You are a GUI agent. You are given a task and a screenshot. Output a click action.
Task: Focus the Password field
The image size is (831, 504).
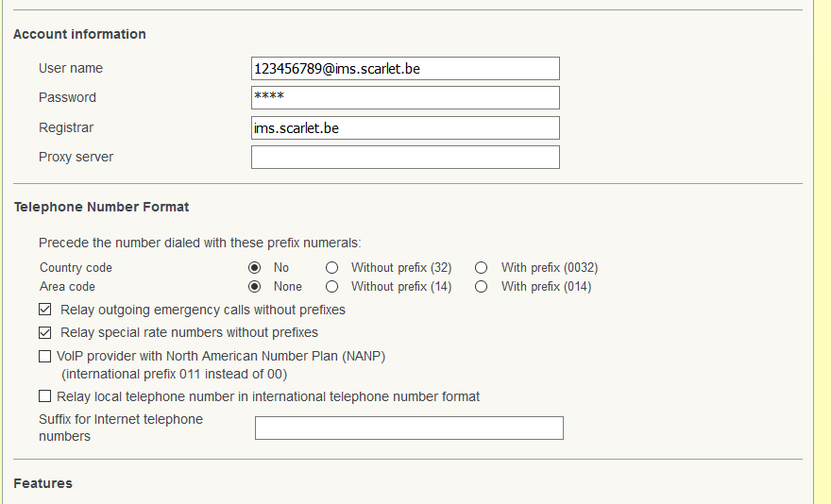tap(405, 98)
